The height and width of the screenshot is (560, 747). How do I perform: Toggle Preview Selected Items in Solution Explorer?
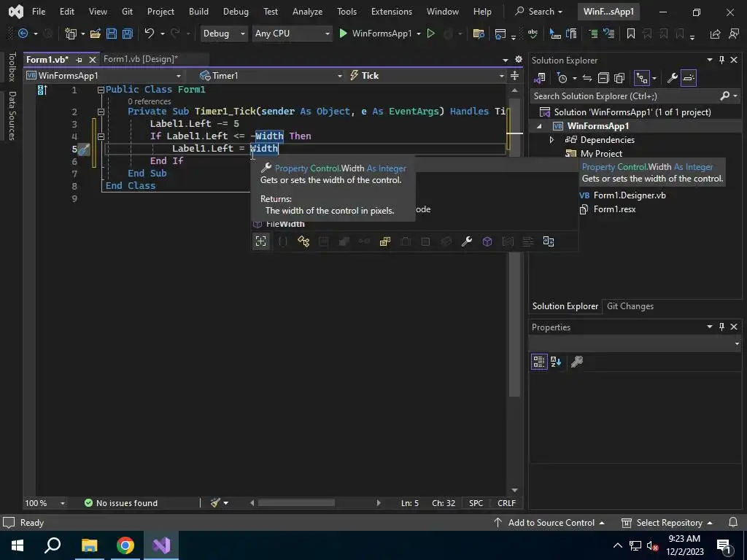[689, 78]
